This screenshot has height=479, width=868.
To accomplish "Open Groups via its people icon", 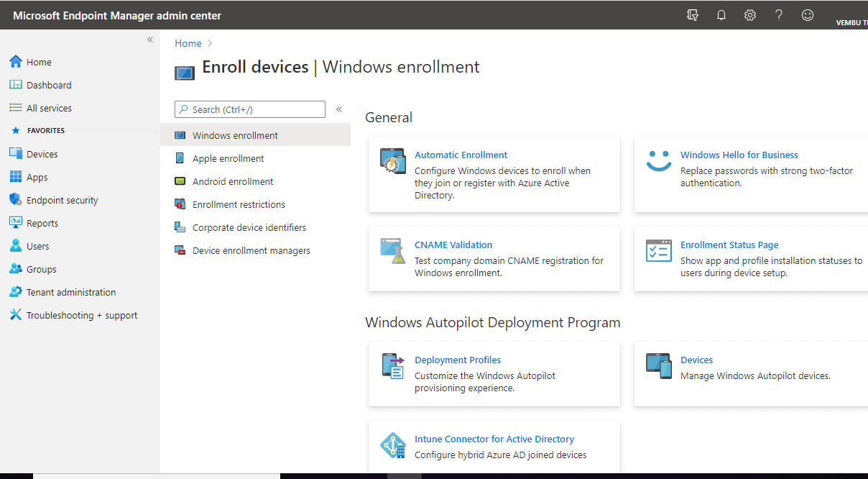I will point(16,269).
